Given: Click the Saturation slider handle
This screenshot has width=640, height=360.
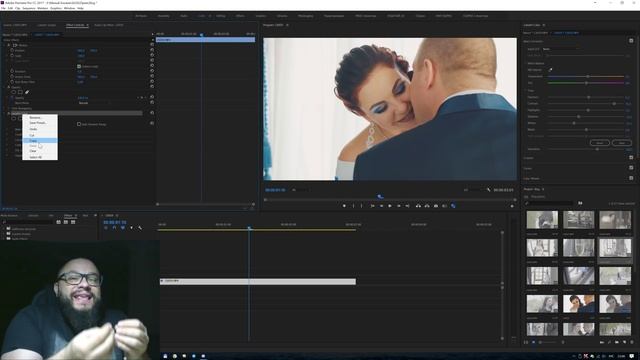Looking at the screenshot, I should coord(597,149).
